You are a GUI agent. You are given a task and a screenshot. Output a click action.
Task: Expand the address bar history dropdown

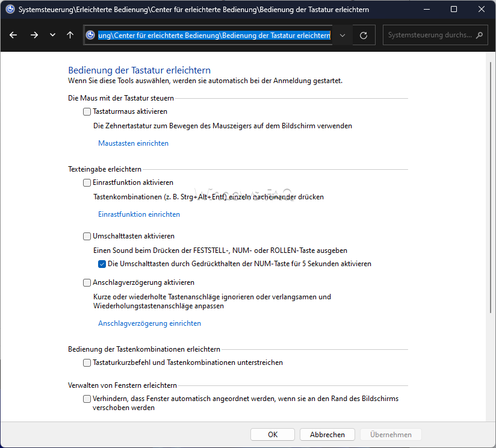click(x=343, y=35)
